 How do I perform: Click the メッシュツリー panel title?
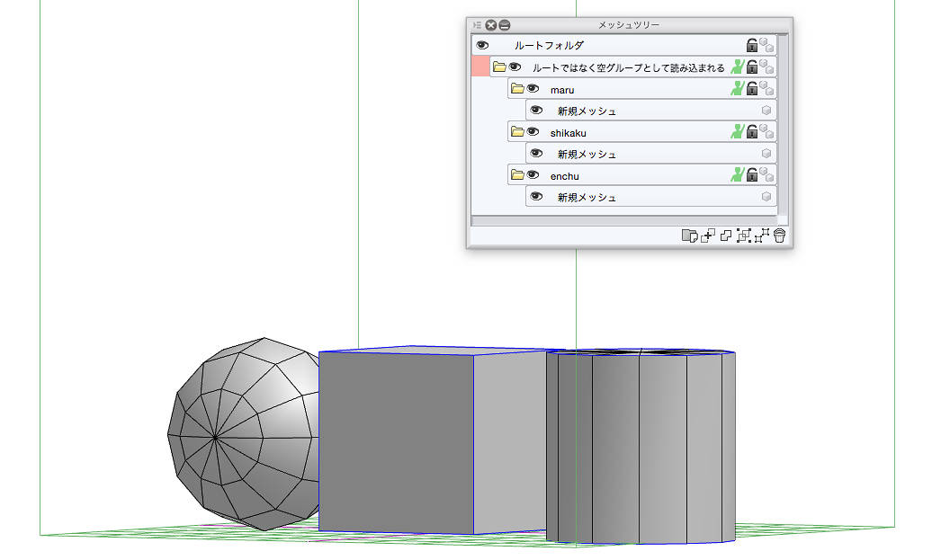[x=628, y=25]
